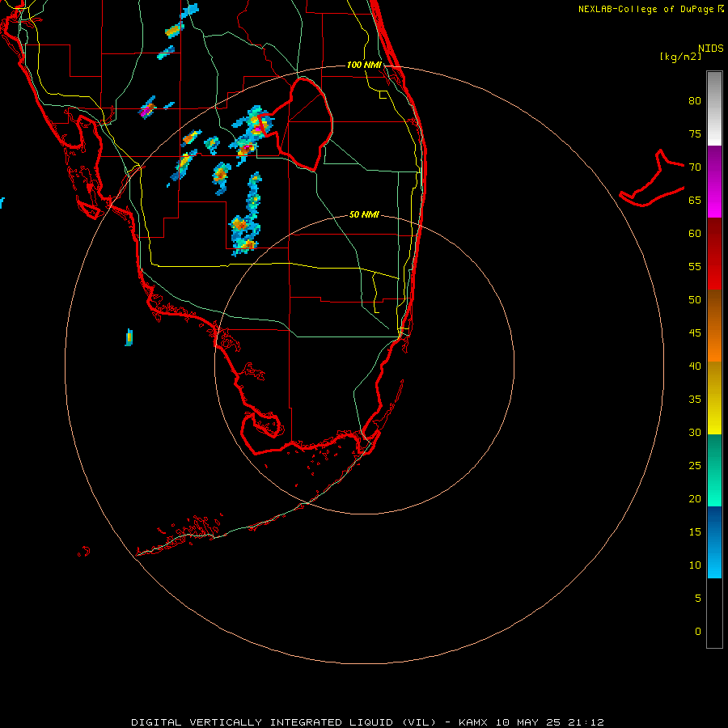Click the 15 value on the color scale
The height and width of the screenshot is (728, 728).
[x=695, y=532]
